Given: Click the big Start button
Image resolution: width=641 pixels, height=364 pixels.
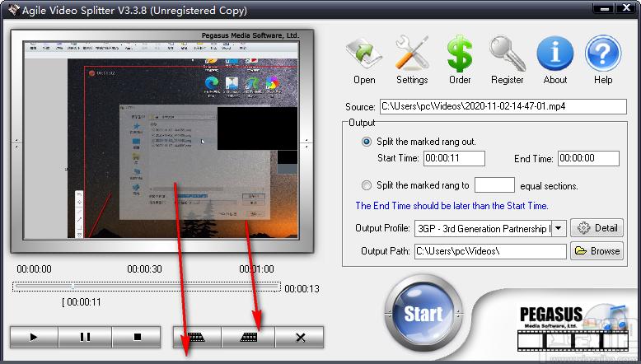Looking at the screenshot, I should coord(423,313).
